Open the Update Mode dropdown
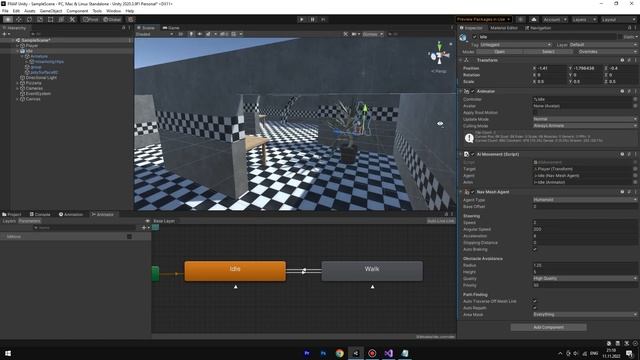This screenshot has height=360, width=640. tap(584, 119)
